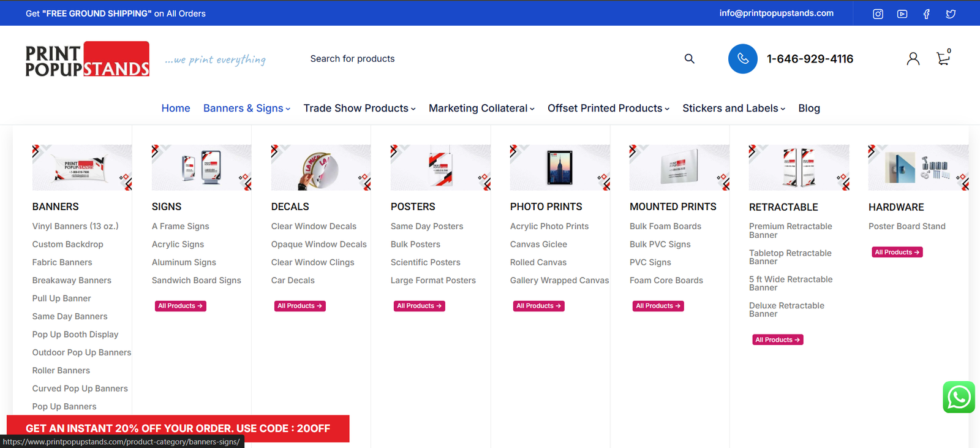980x448 pixels.
Task: Click All Products button under Photo Prints
Action: [x=539, y=306]
